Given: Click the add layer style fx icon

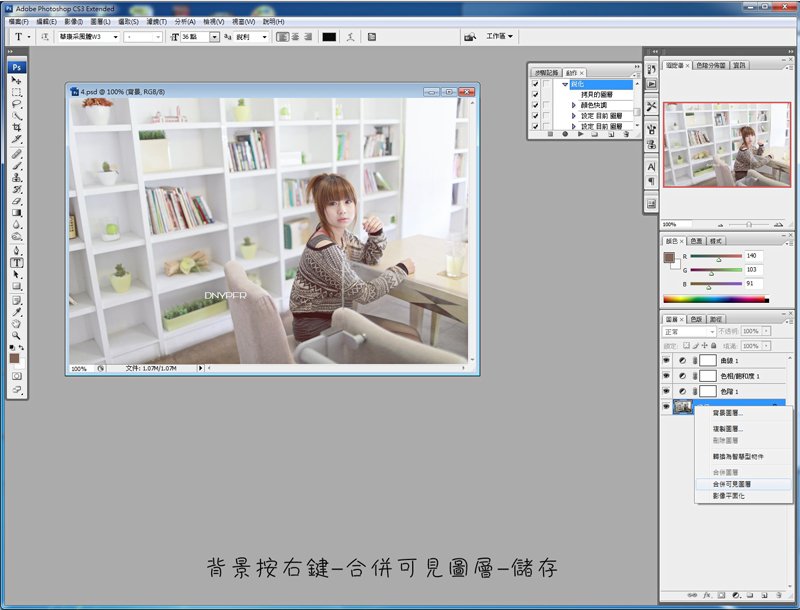Looking at the screenshot, I should [707, 595].
